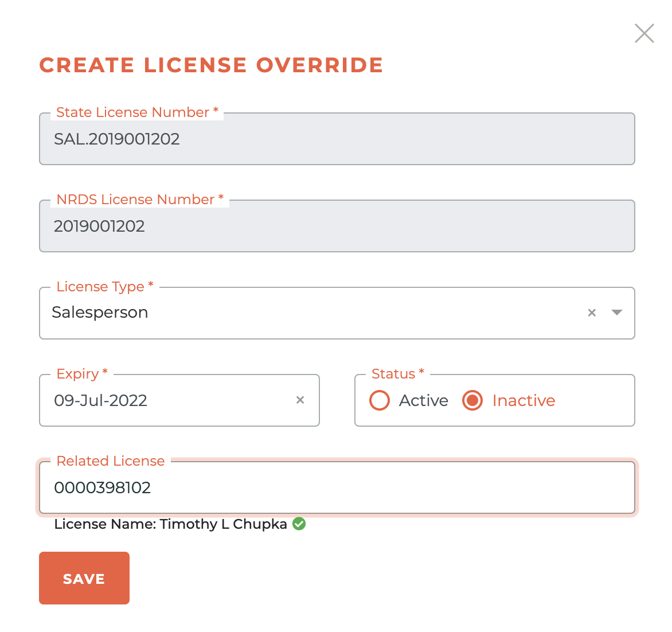
Task: Select the Inactive status radio button
Action: [x=472, y=400]
